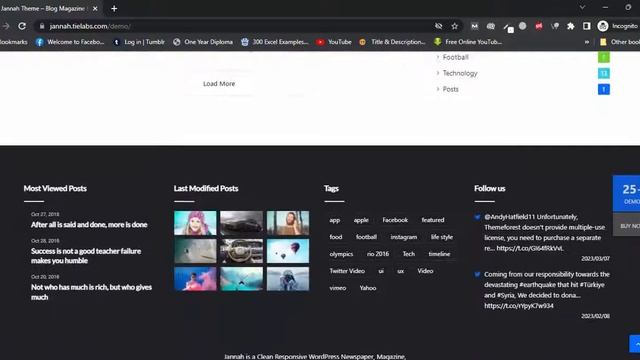Image resolution: width=640 pixels, height=360 pixels.
Task: Click the M extension icon
Action: (x=474, y=26)
